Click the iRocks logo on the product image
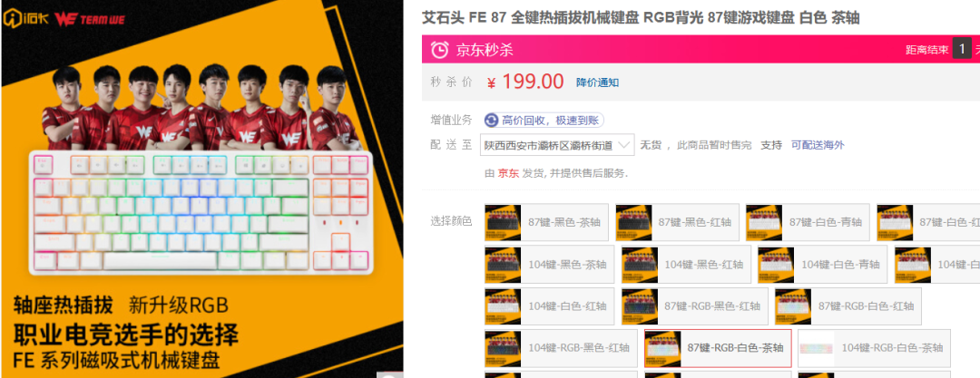 click(25, 17)
